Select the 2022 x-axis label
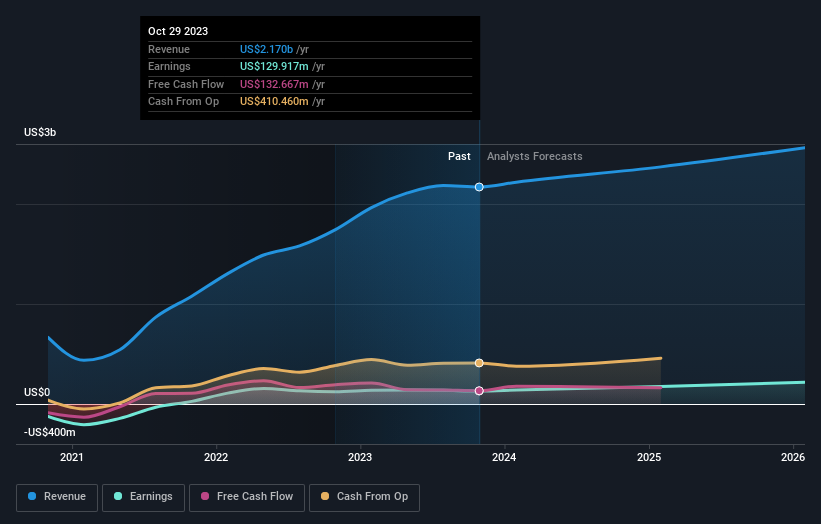The height and width of the screenshot is (524, 821). [x=216, y=457]
